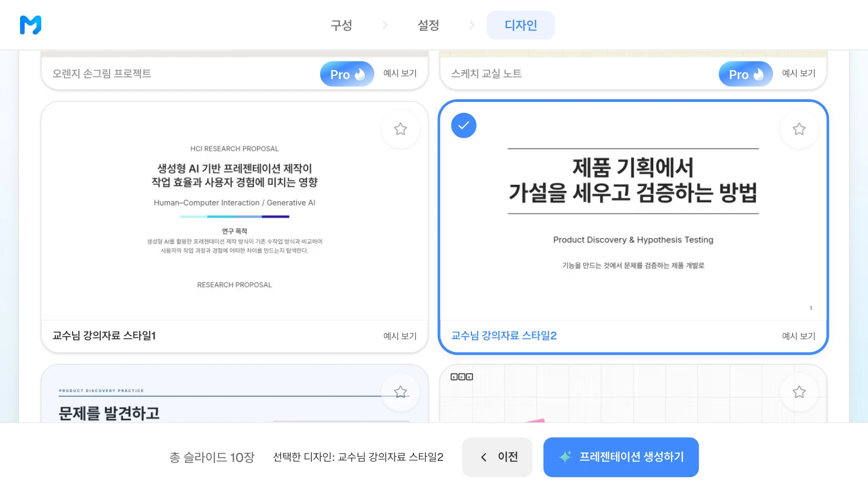Click the 선택한 디자인 status text
The width and height of the screenshot is (868, 488).
358,457
